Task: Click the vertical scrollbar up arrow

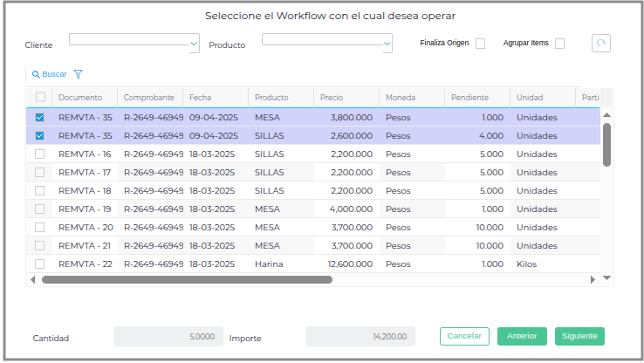Action: (606, 114)
